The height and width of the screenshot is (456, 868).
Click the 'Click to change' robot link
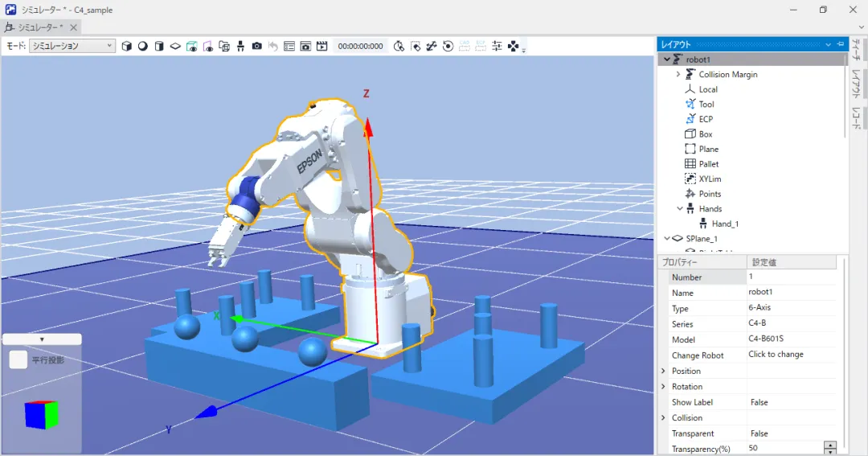tap(776, 355)
